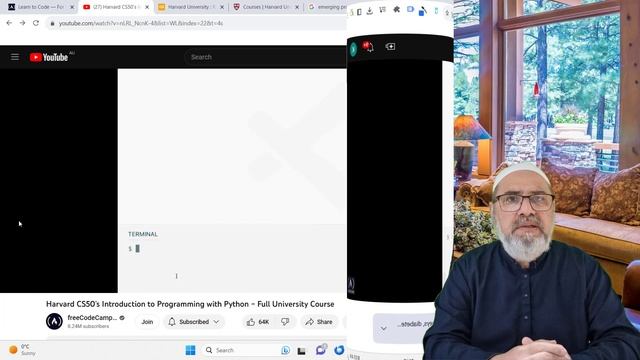Go to YouTube home via logo
The width and height of the screenshot is (640, 360).
(x=49, y=57)
